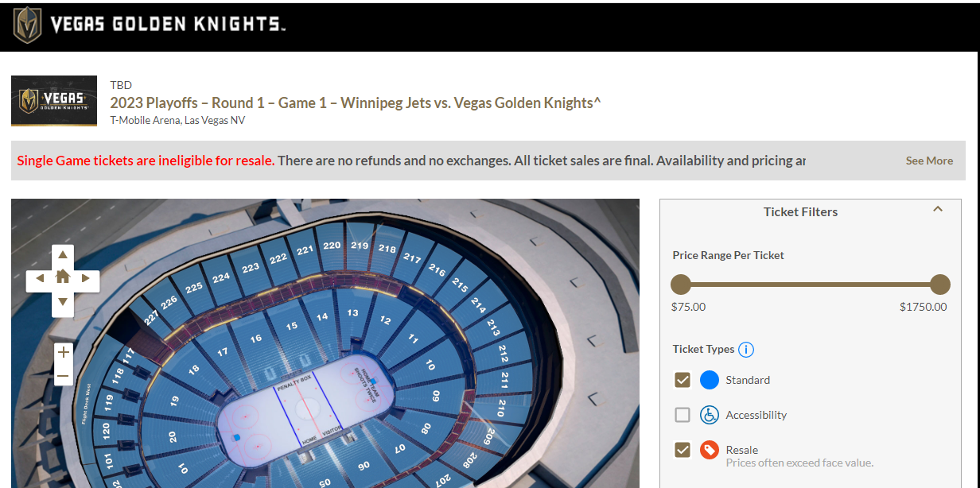This screenshot has height=488, width=980.
Task: Uncheck the Standard ticket type checkbox
Action: pyautogui.click(x=682, y=380)
